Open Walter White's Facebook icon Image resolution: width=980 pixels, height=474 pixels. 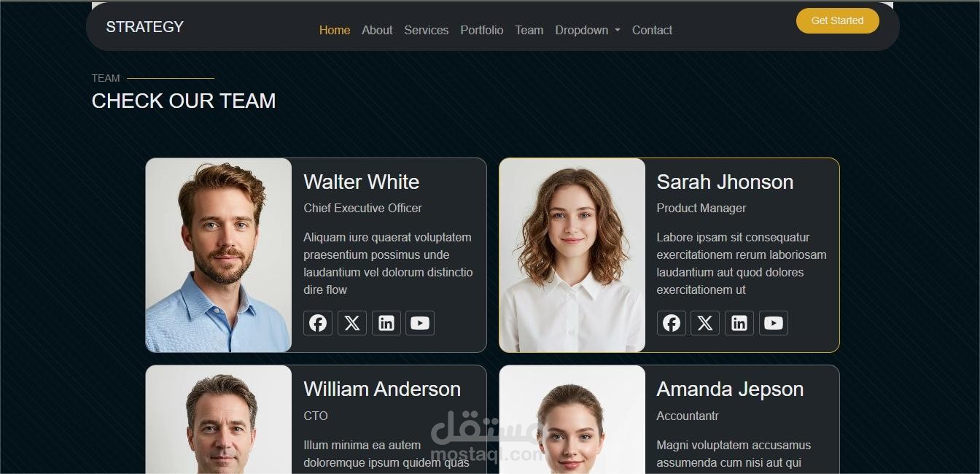pos(318,323)
